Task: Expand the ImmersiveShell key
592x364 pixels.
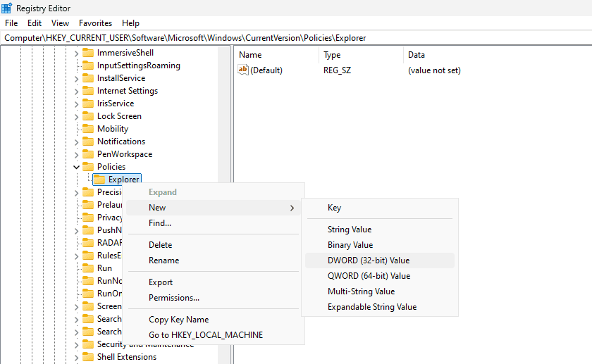Action: pyautogui.click(x=76, y=54)
